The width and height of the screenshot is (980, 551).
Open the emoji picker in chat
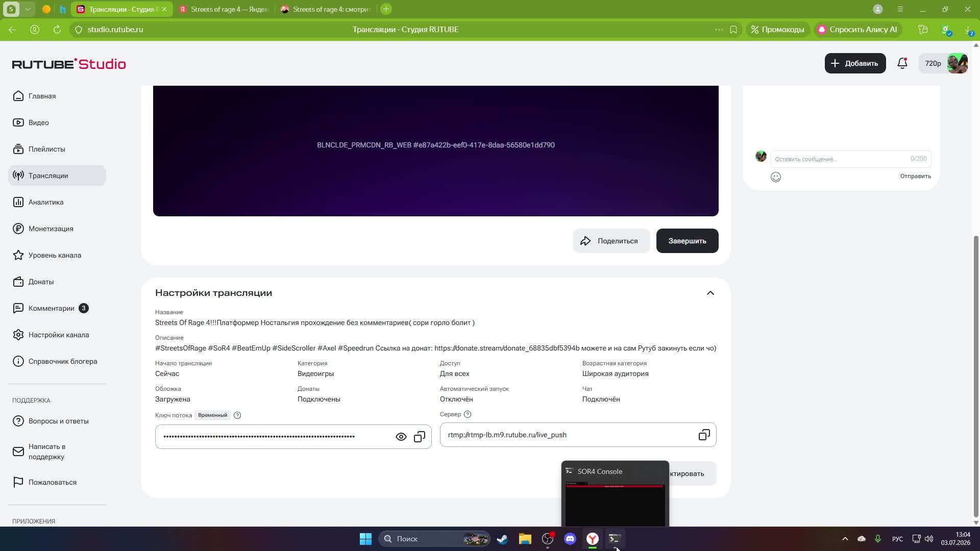(x=776, y=177)
